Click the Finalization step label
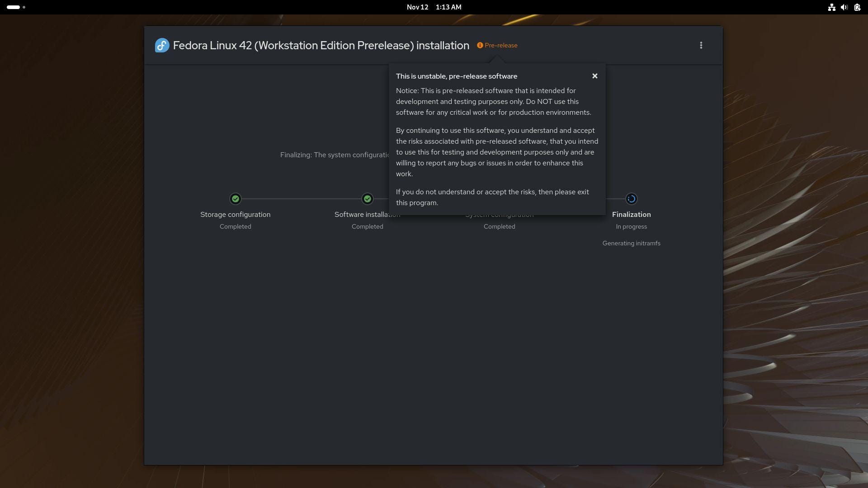The width and height of the screenshot is (868, 488). (631, 214)
